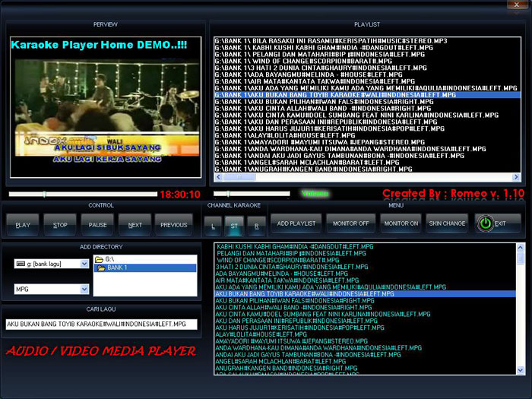This screenshot has height=399, width=532.
Task: Select playlist item BILA RASAKU INI RASAMU
Action: coord(367,41)
